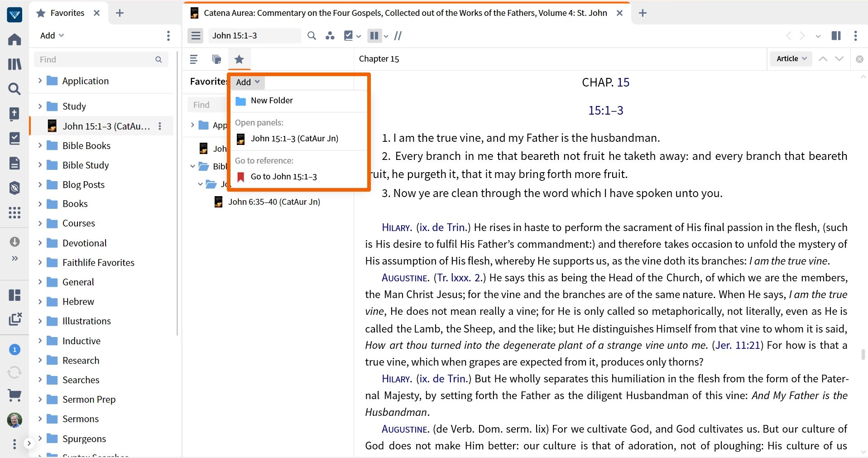The height and width of the screenshot is (458, 868).
Task: Open the Article navigation dropdown
Action: pos(791,58)
